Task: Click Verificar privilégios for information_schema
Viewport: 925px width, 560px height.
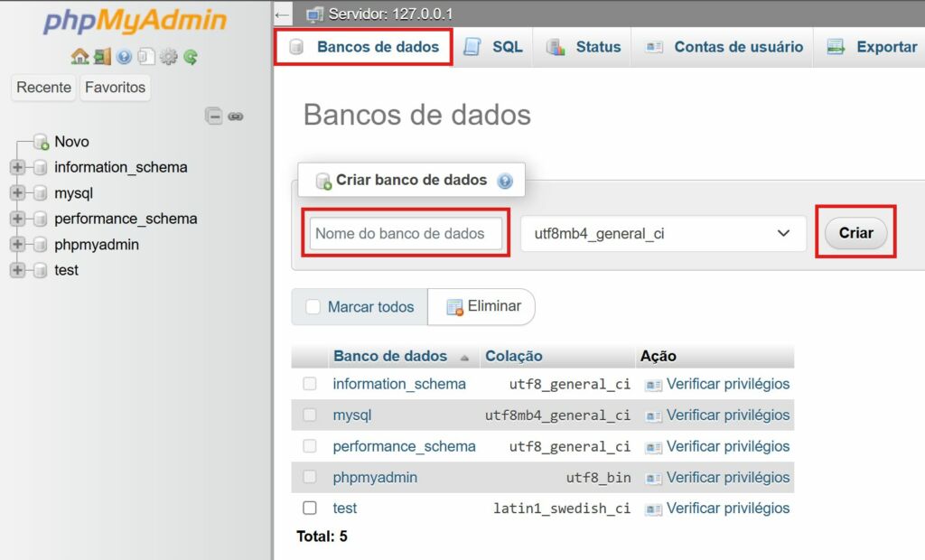Action: pyautogui.click(x=728, y=384)
